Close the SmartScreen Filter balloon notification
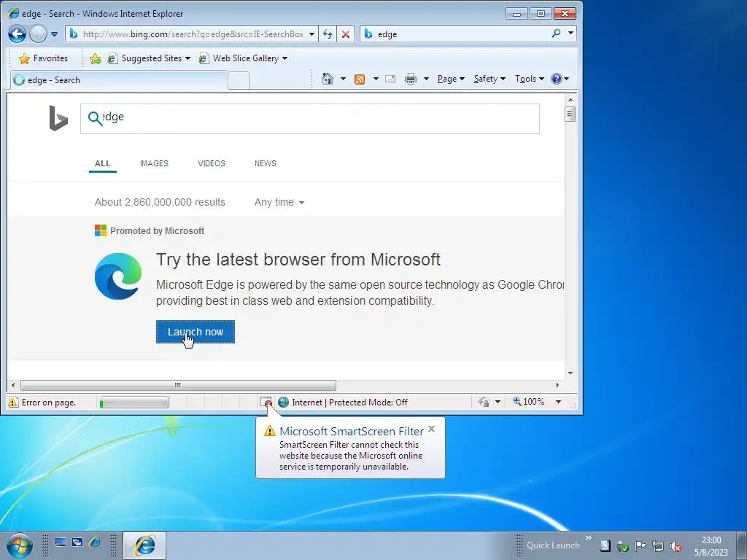 point(432,429)
